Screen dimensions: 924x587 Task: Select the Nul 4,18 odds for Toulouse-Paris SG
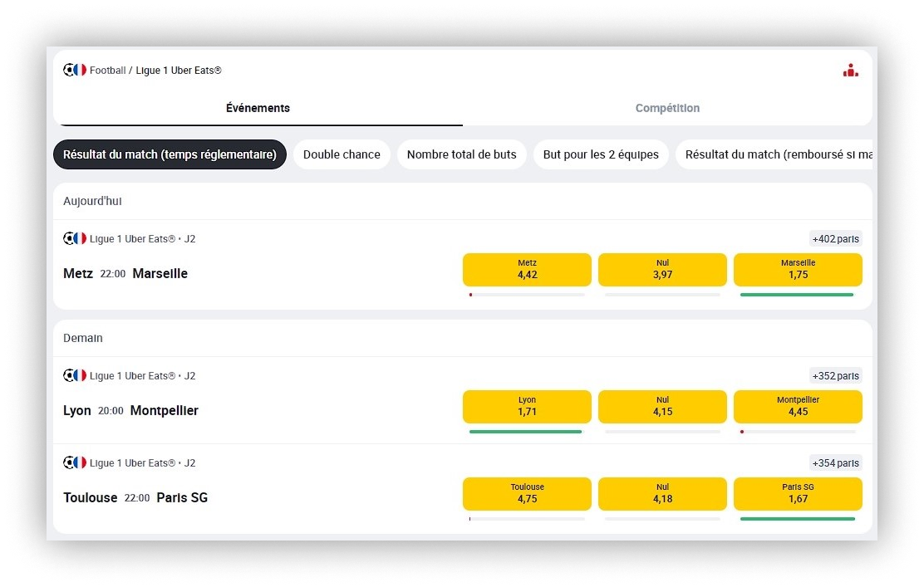[662, 493]
